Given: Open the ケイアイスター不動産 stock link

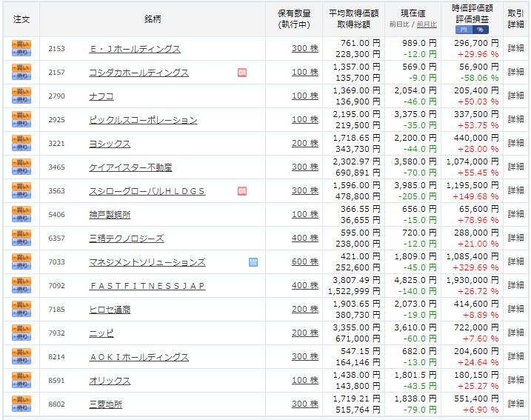Looking at the screenshot, I should (130, 167).
